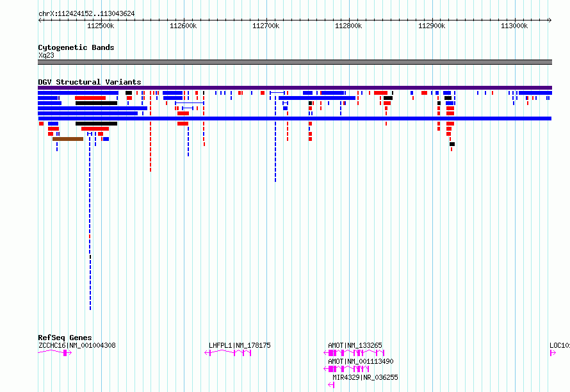Select the wide blue variant bar above AMOT
This screenshot has height=392, width=570.
(x=317, y=98)
